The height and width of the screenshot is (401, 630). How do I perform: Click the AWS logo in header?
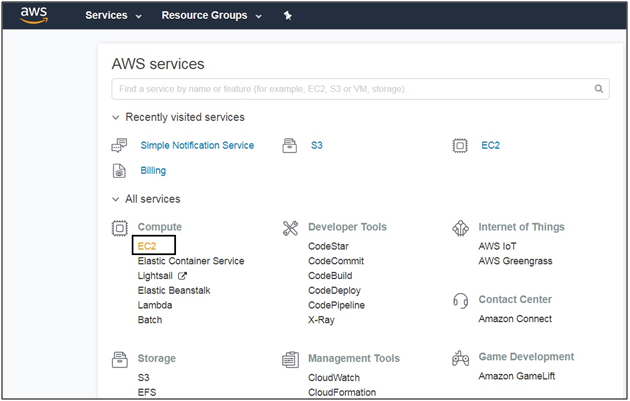click(x=34, y=16)
